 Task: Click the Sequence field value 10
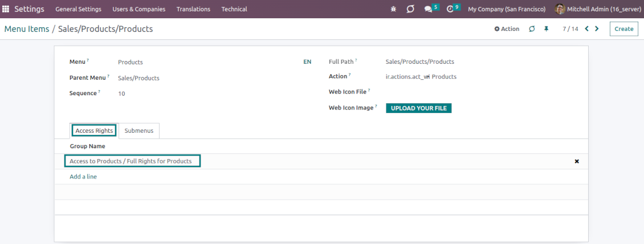(122, 93)
